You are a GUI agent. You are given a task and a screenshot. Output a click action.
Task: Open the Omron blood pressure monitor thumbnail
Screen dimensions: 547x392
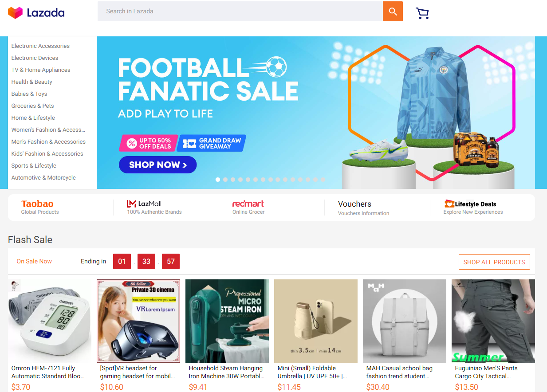(x=50, y=321)
